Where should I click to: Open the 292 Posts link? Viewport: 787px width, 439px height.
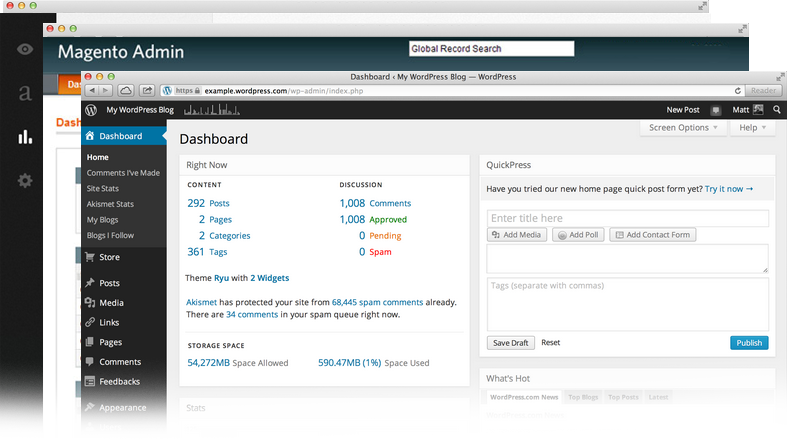click(208, 203)
